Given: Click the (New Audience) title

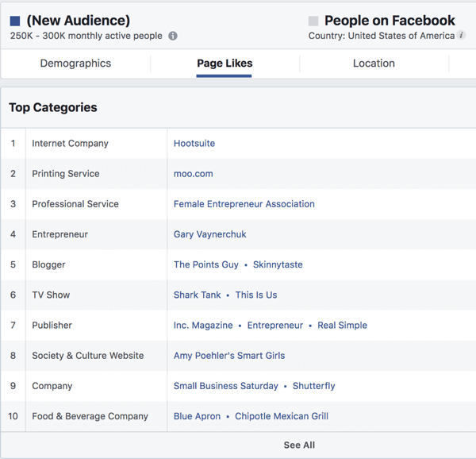Looking at the screenshot, I should 79,21.
